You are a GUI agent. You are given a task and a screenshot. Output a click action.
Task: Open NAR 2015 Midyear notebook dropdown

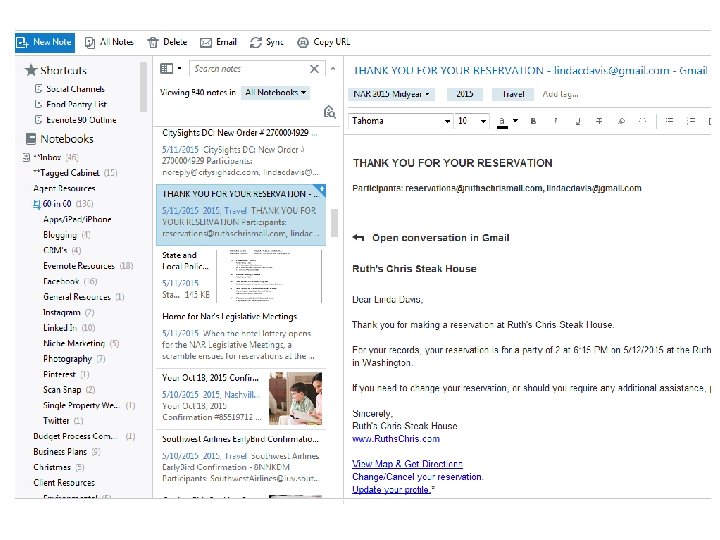391,94
